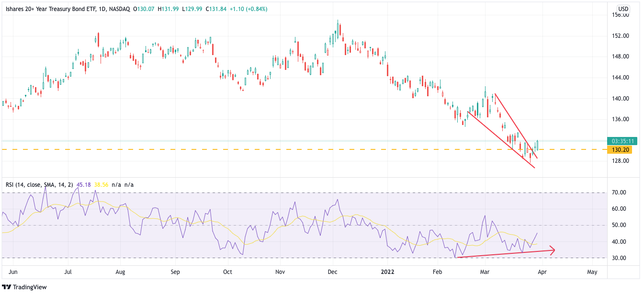This screenshot has width=644, height=295.
Task: Click the Nov label on time axis
Action: pos(280,272)
